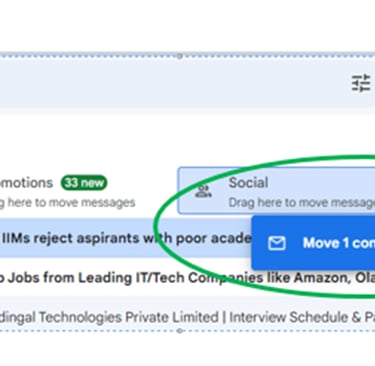Open the search options sliders icon
Viewport: 375px width, 366px height.
pos(361,83)
